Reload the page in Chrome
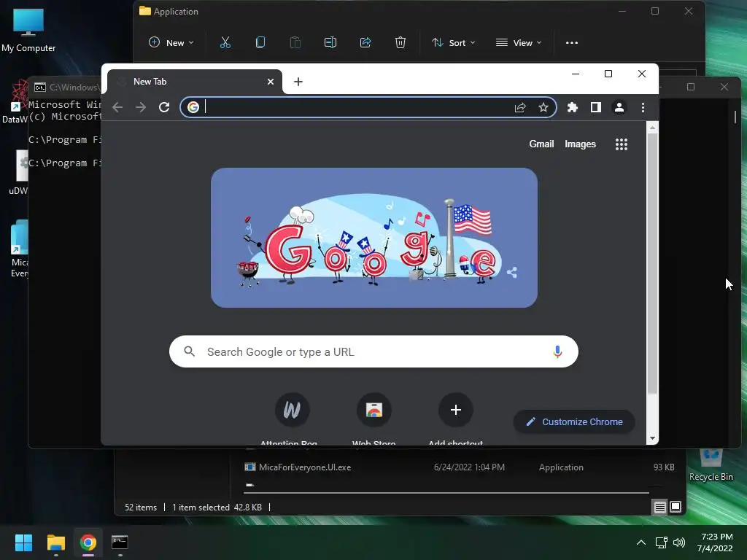This screenshot has width=747, height=560. (x=164, y=107)
